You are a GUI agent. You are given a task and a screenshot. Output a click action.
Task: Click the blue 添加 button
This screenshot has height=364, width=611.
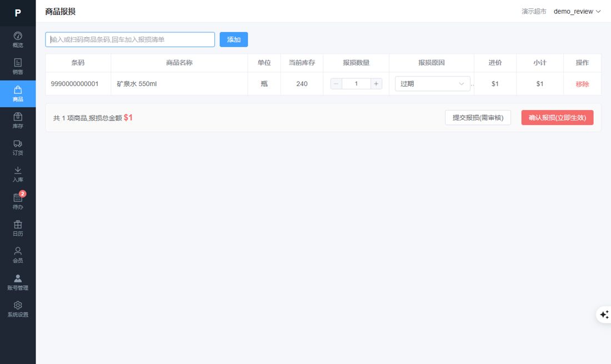tap(234, 39)
